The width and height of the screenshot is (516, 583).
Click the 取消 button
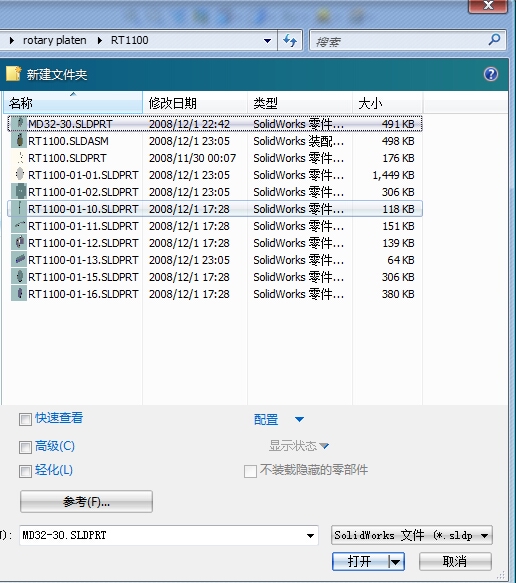click(455, 561)
